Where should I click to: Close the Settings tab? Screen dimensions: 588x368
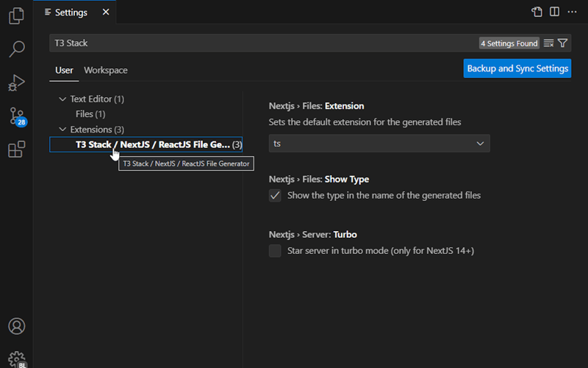point(106,12)
